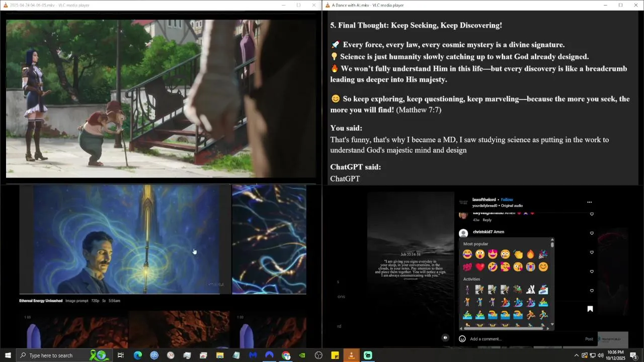This screenshot has height=362, width=644.
Task: Click the 'Most popular' emoji section heading
Action: click(x=475, y=244)
